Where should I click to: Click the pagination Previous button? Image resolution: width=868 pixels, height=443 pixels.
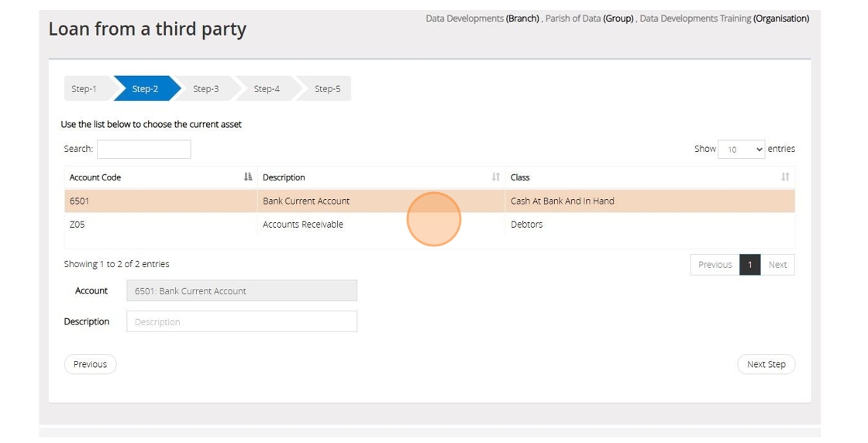pos(715,265)
